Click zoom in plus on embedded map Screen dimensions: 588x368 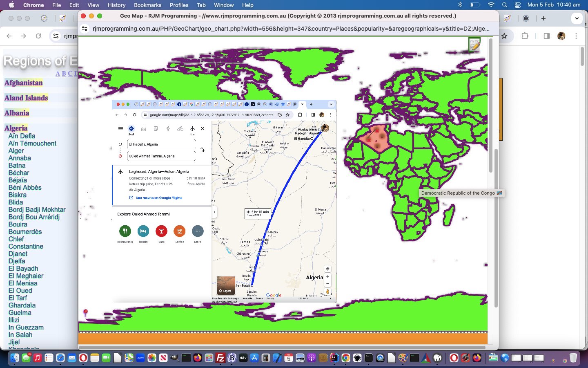327,277
